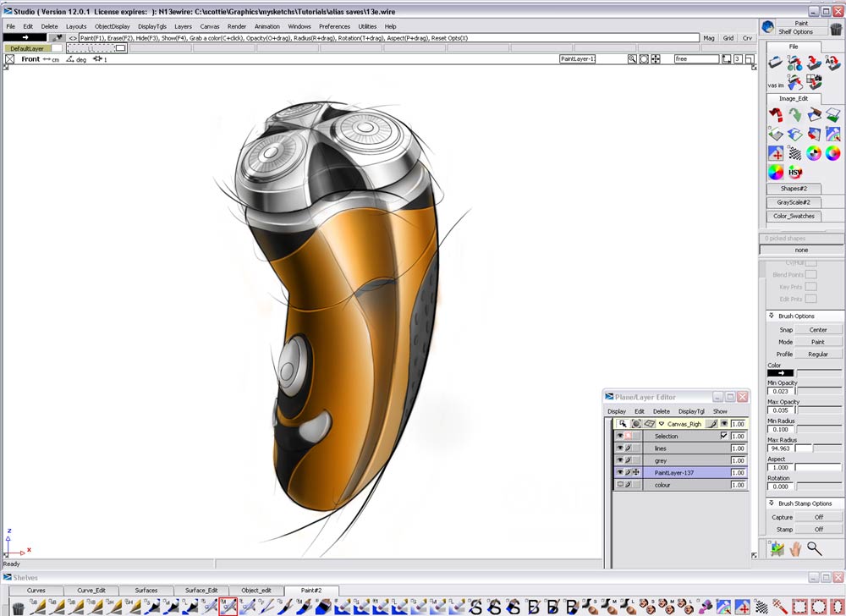Click the magnifier zoom icon above the canvas
The height and width of the screenshot is (616, 846).
pyautogui.click(x=630, y=58)
